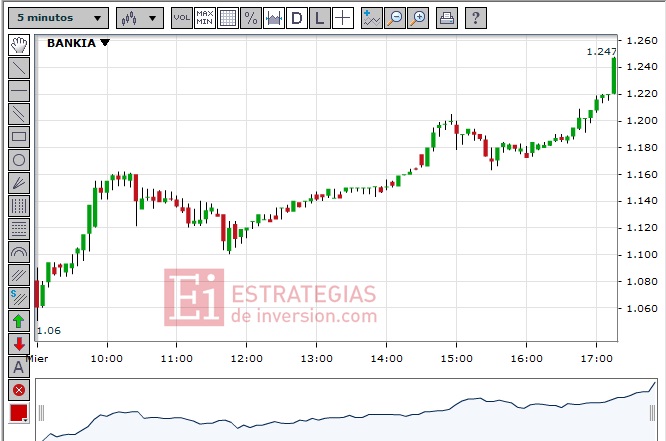The image size is (666, 441).
Task: Click the range navigator area chart button
Action: tap(274, 18)
